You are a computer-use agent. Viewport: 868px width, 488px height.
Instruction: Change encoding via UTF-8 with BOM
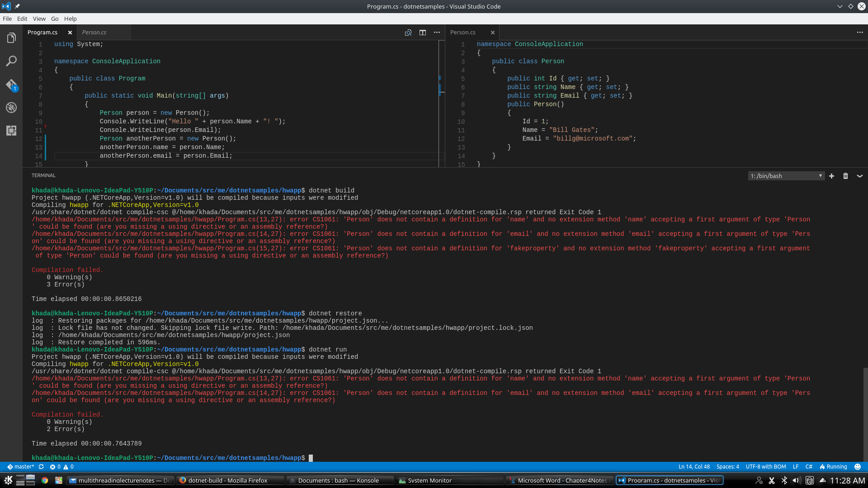766,467
